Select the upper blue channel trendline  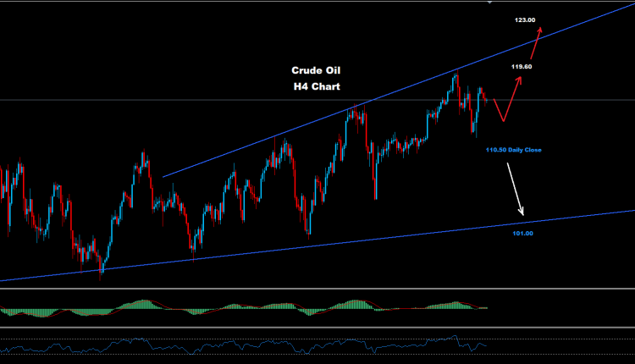coord(399,90)
